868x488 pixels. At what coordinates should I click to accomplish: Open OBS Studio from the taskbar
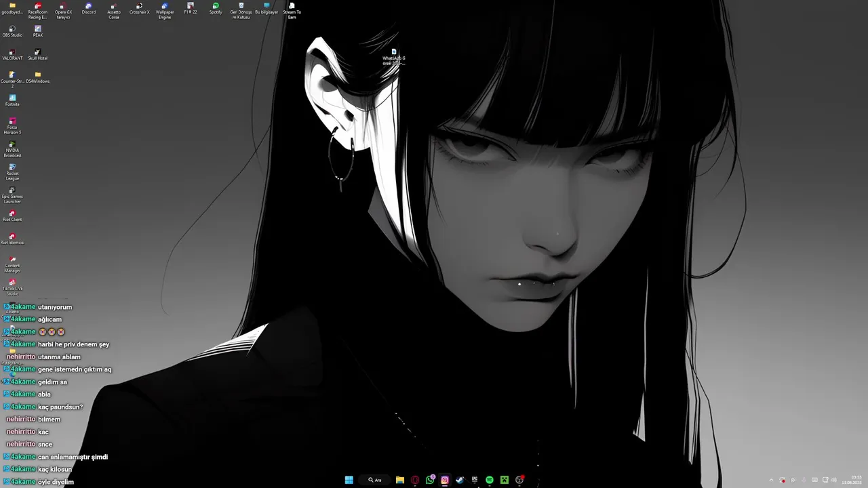click(519, 480)
